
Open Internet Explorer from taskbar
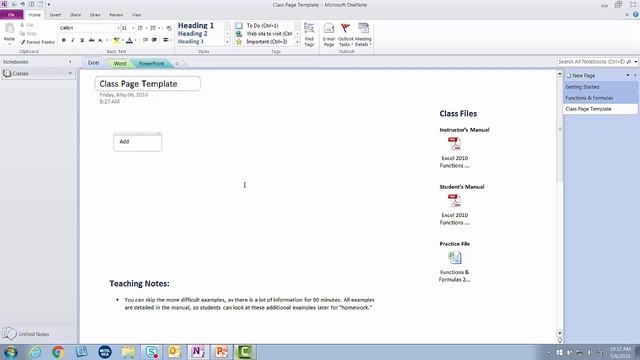click(x=35, y=352)
